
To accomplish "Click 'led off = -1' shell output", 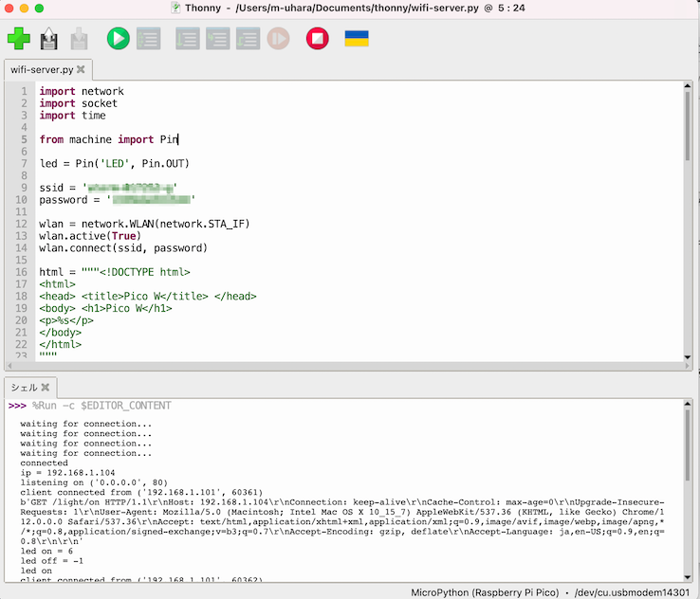I will [x=52, y=561].
